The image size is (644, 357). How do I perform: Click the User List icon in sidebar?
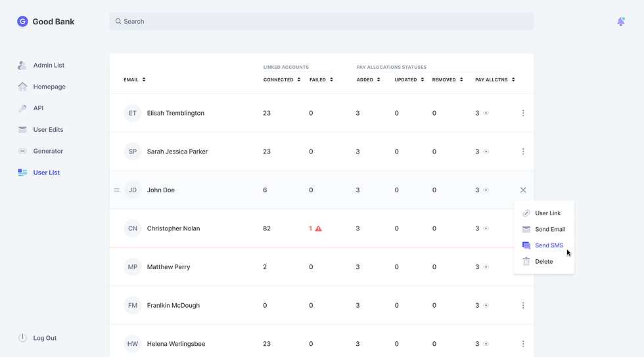22,173
